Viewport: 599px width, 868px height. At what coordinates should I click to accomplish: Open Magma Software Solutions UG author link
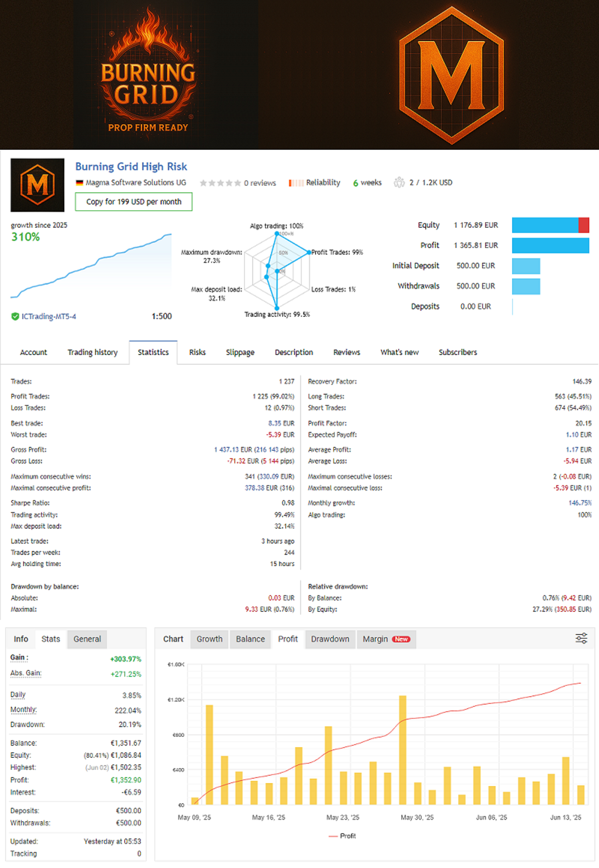[136, 183]
